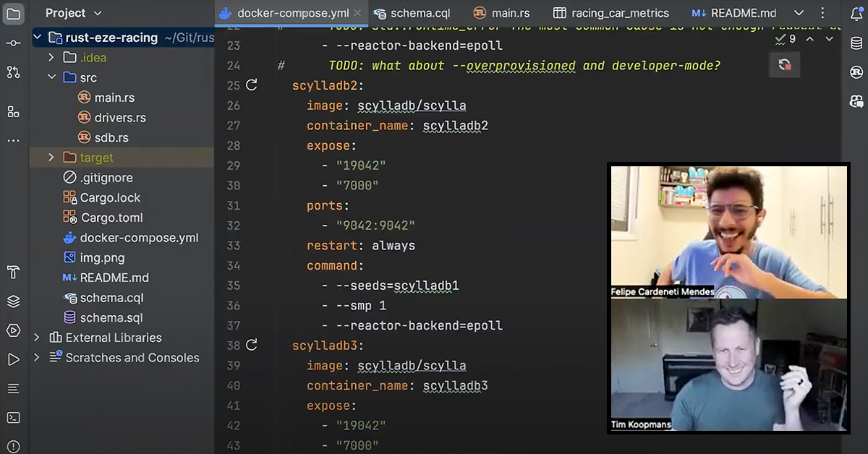The width and height of the screenshot is (868, 454).
Task: Click the gutter icon beside scylladb2 service
Action: (x=252, y=85)
